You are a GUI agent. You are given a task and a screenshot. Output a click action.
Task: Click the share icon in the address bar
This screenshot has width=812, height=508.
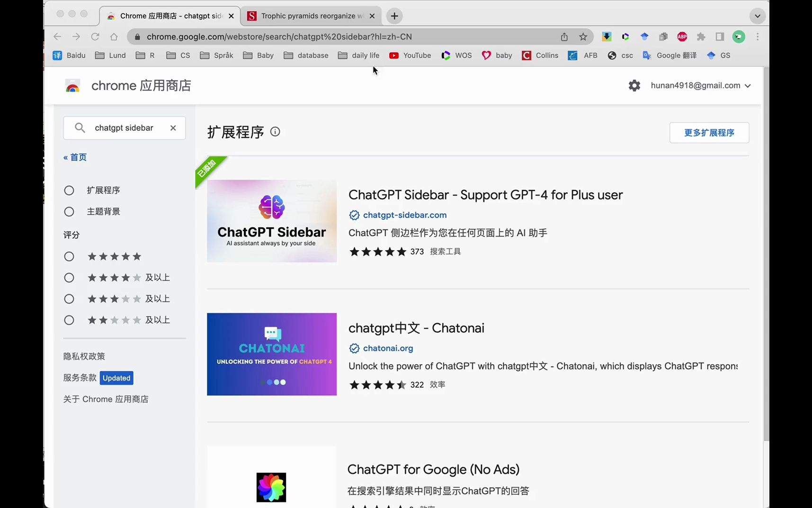pyautogui.click(x=563, y=36)
